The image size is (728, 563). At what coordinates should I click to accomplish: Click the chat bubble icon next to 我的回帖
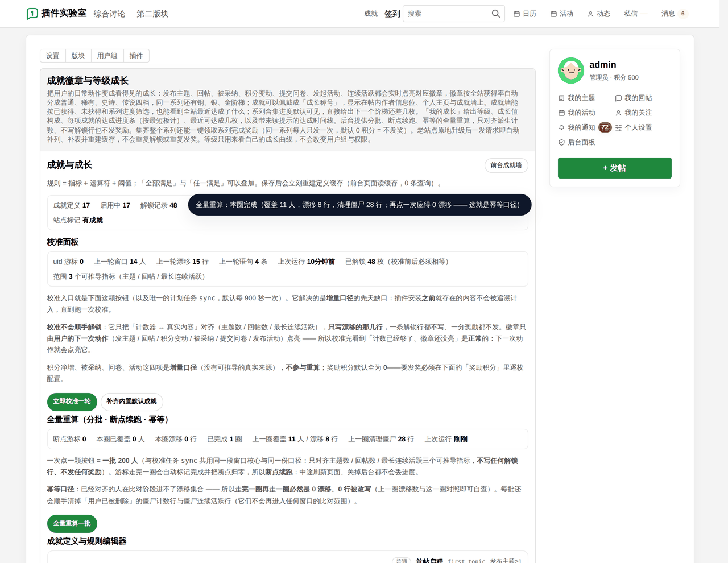coord(618,98)
